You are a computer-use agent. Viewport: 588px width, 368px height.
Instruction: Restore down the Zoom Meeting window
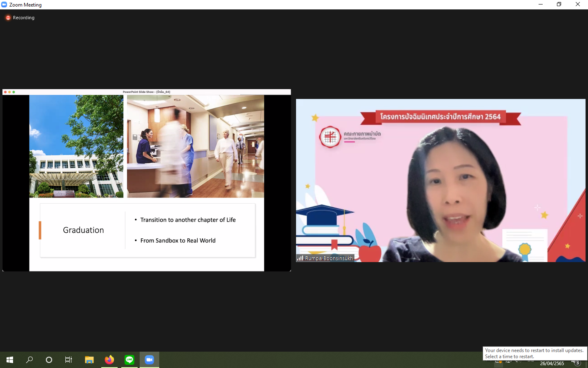point(559,4)
